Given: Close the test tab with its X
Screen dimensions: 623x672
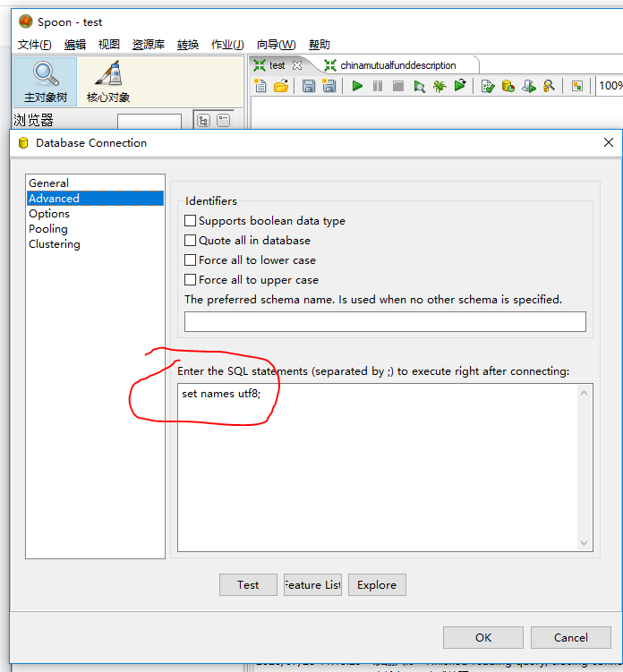Looking at the screenshot, I should point(297,65).
